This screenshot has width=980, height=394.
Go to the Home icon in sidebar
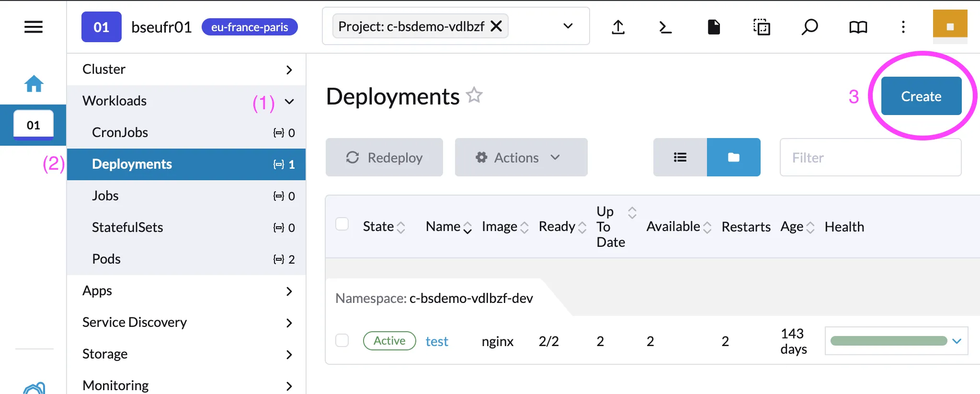coord(34,84)
